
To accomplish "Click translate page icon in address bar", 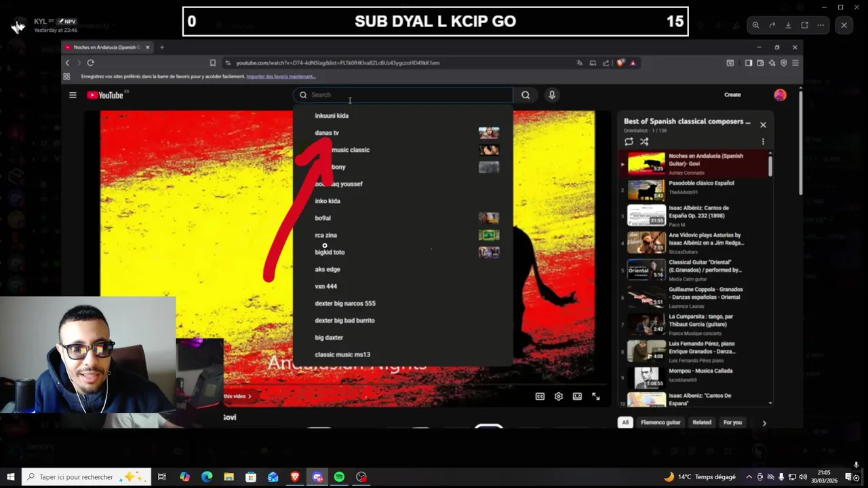I will (x=579, y=62).
